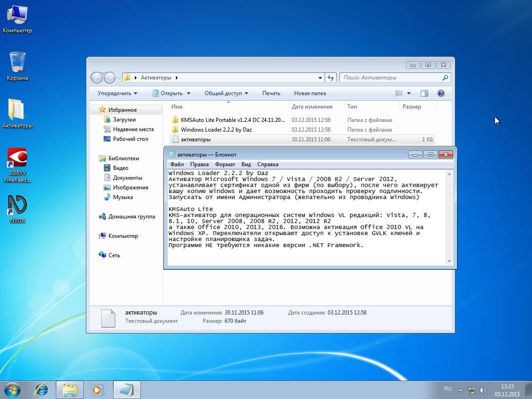This screenshot has height=399, width=532.
Task: Go forward in Explorer navigation
Action: (109, 78)
